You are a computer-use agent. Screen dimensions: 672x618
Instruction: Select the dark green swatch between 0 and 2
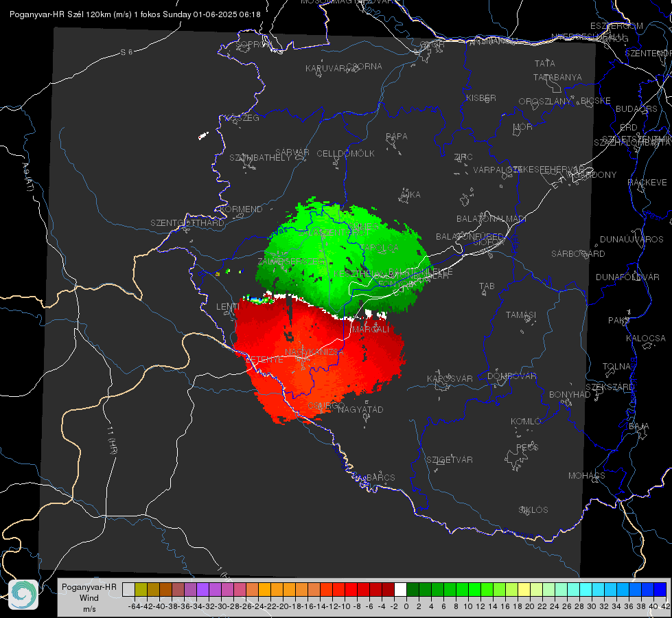(413, 589)
